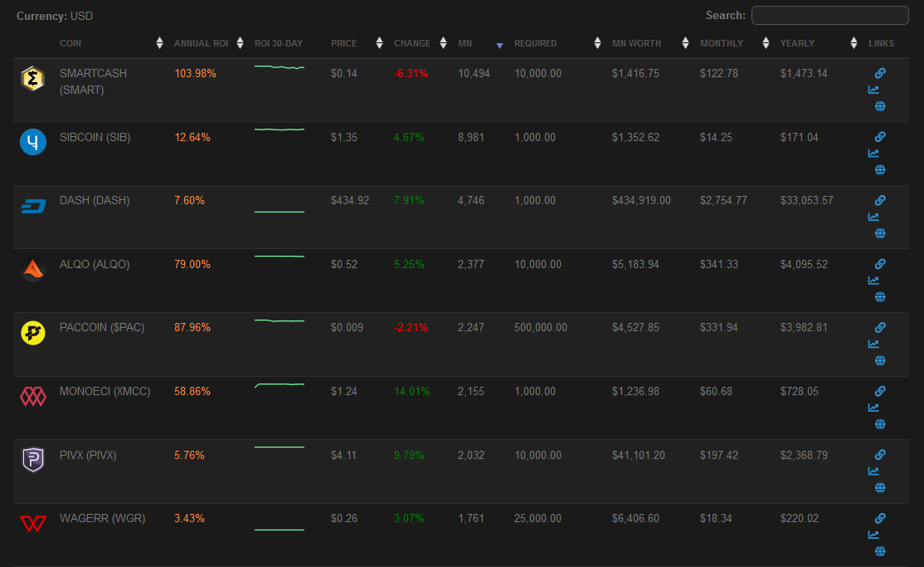Open Dash website globe icon
This screenshot has height=567, width=924.
[x=880, y=233]
